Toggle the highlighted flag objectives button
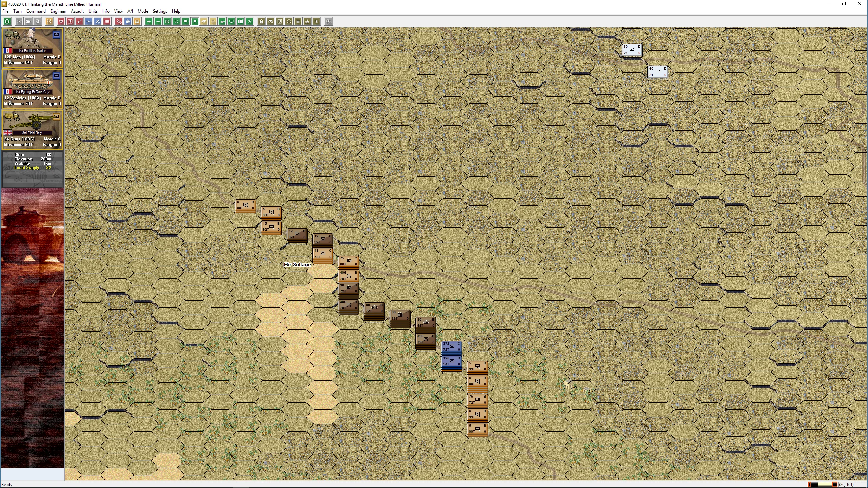Viewport: 868px width, 488px height. click(x=195, y=21)
